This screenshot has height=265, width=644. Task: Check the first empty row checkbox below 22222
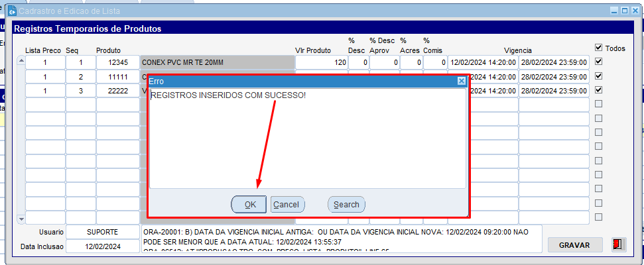tap(598, 104)
